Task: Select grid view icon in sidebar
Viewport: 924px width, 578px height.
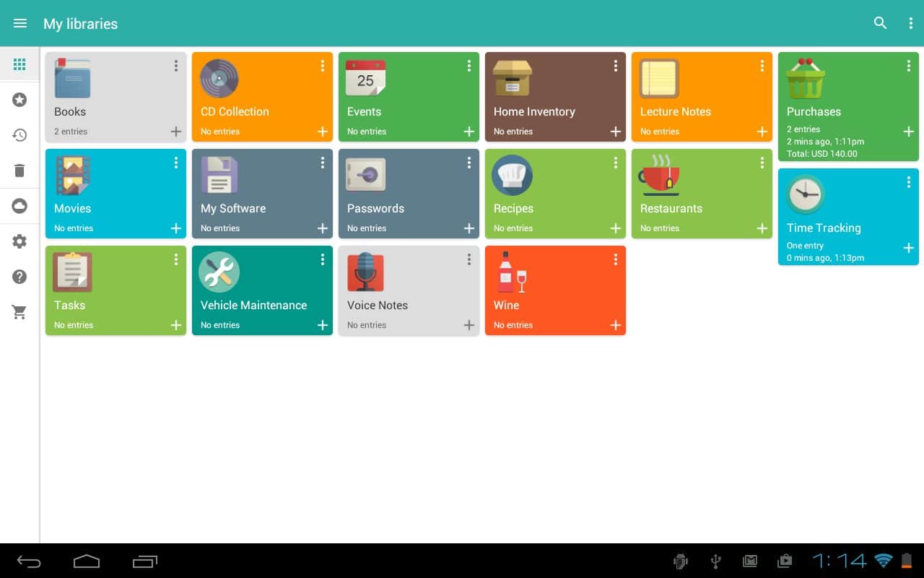Action: (x=19, y=65)
